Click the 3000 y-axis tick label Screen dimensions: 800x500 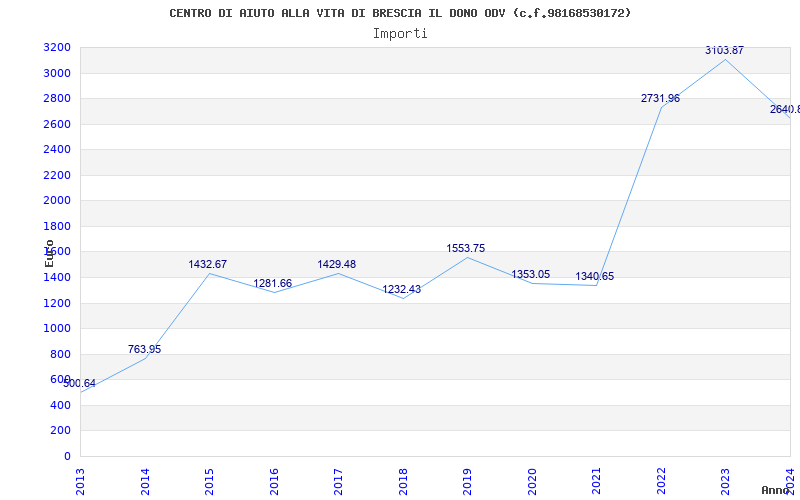point(57,73)
